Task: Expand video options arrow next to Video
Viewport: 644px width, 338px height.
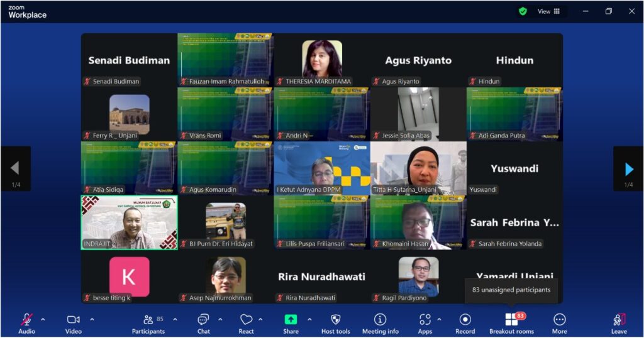Action: [92, 319]
